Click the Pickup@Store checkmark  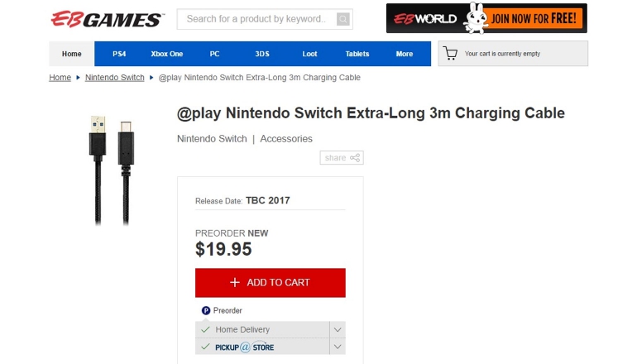coord(205,347)
